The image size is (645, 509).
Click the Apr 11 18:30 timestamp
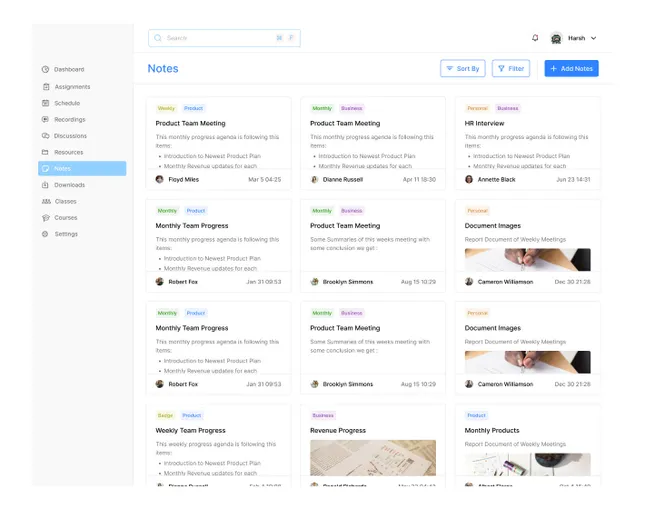tap(419, 179)
